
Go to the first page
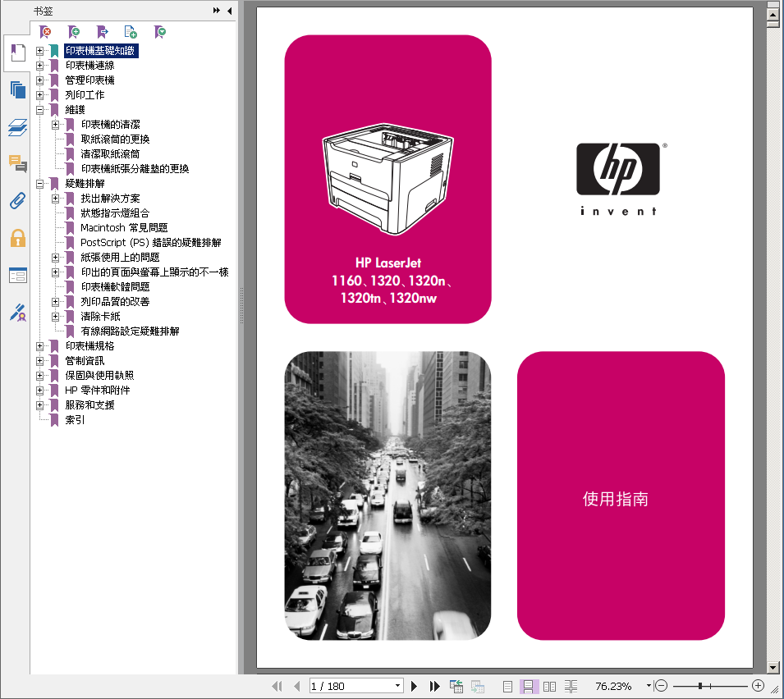277,686
